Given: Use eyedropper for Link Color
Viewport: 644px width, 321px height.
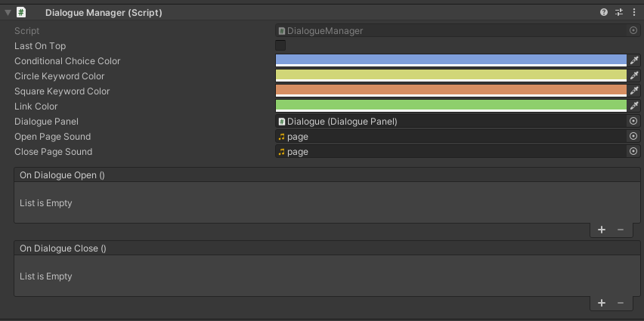Looking at the screenshot, I should [634, 106].
